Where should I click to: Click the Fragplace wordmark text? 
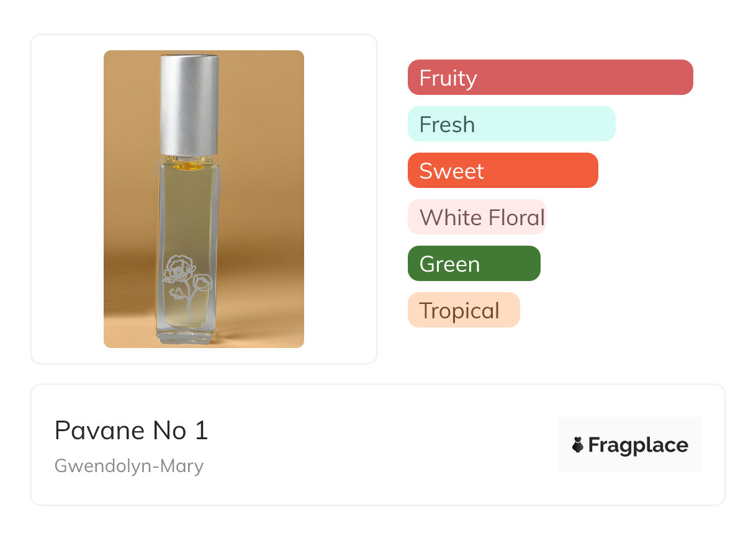click(x=638, y=445)
